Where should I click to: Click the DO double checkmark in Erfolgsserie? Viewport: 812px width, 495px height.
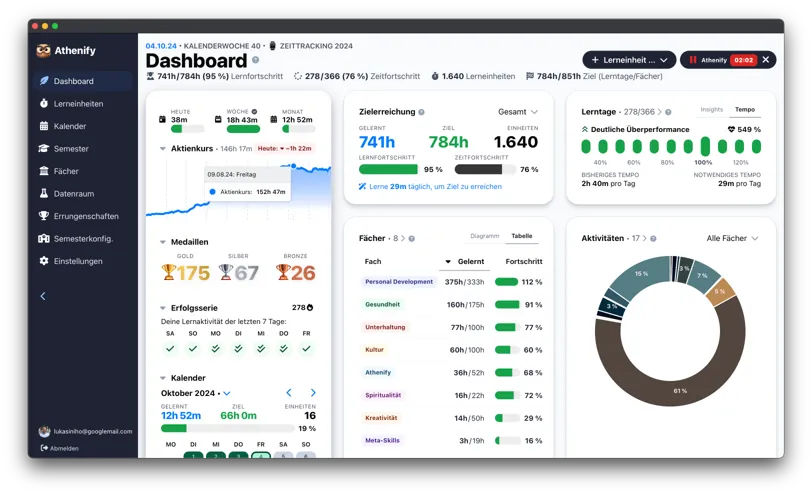tap(284, 348)
